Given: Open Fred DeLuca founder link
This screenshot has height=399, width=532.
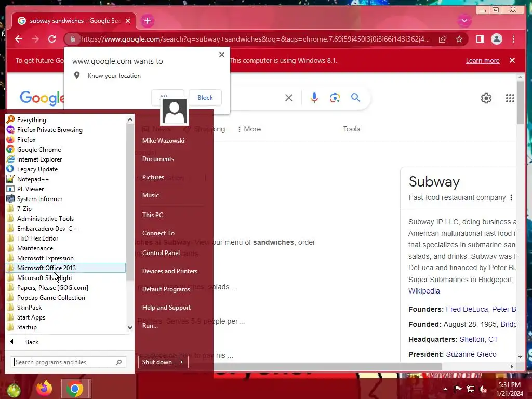Looking at the screenshot, I should (467, 309).
